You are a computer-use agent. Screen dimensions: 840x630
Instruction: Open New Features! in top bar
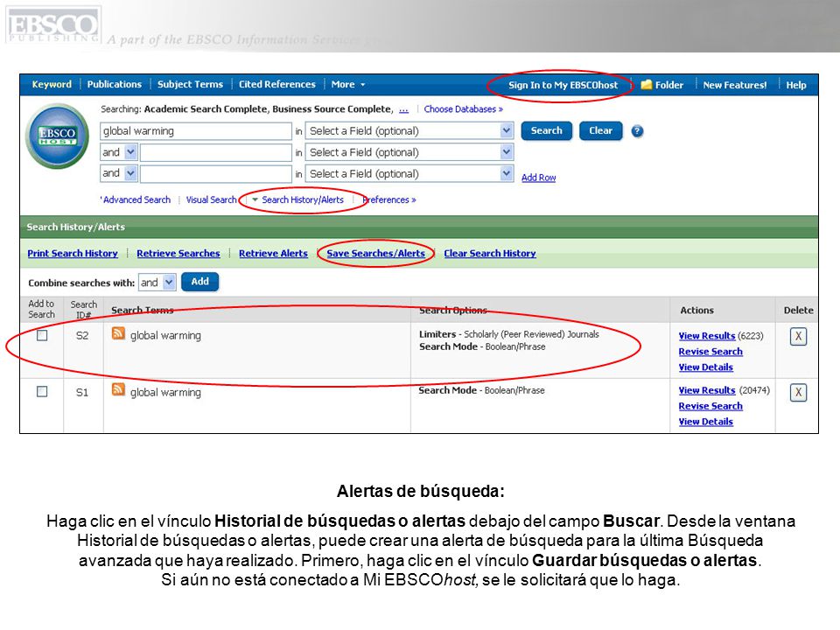[x=734, y=85]
